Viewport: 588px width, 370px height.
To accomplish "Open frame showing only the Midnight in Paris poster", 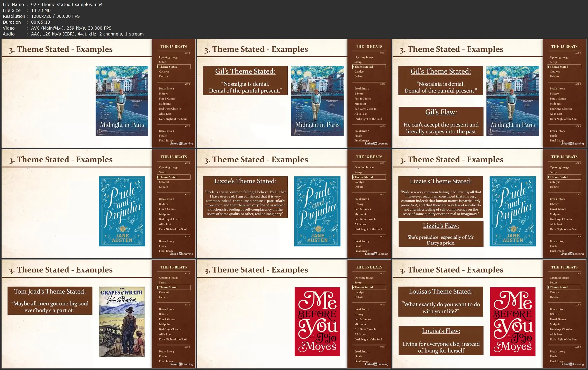I will click(x=98, y=93).
